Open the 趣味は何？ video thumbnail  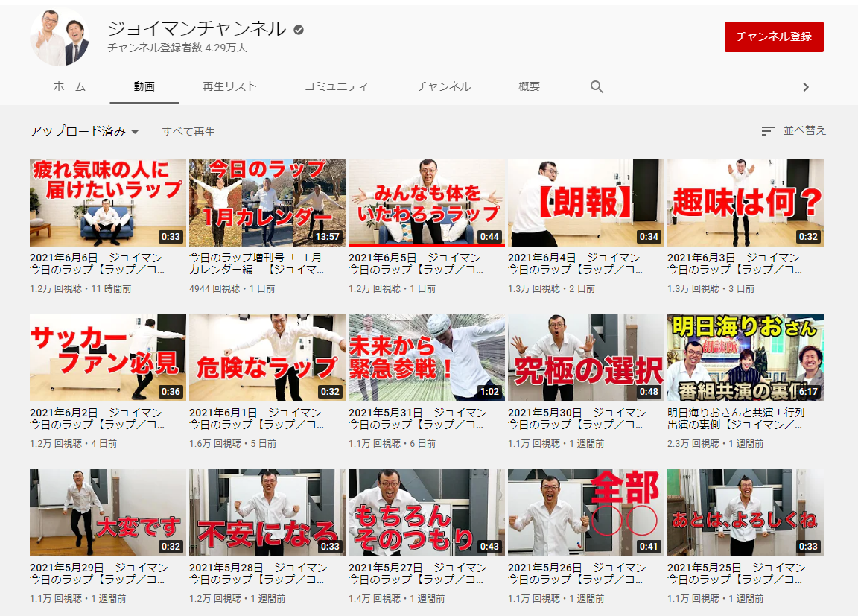click(x=746, y=203)
